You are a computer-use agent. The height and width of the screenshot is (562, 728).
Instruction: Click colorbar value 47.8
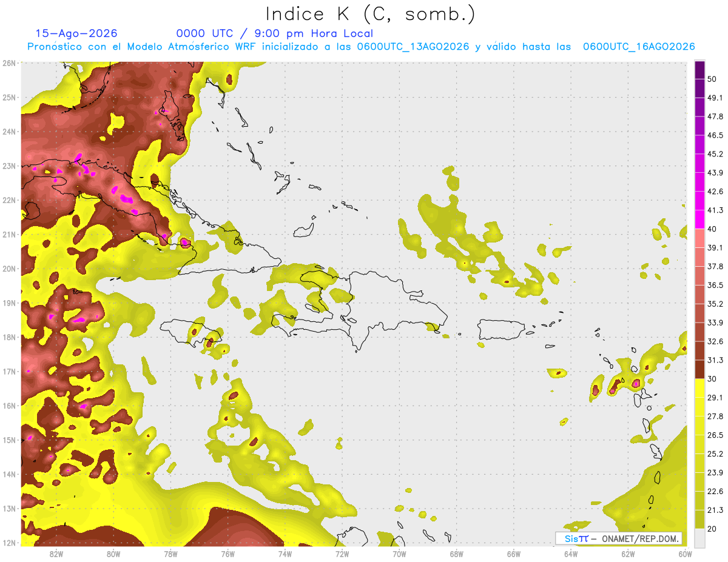pyautogui.click(x=715, y=116)
